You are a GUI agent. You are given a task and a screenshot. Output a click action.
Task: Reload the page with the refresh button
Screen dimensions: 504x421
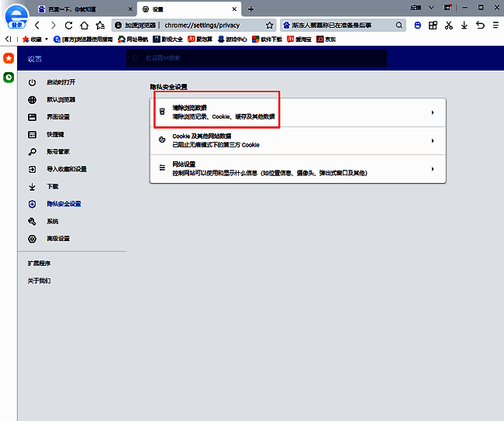(x=68, y=25)
